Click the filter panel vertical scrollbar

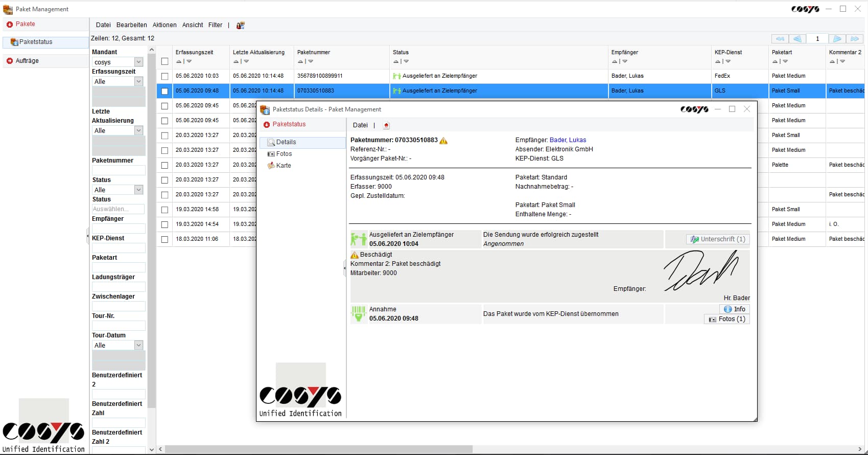click(x=151, y=230)
